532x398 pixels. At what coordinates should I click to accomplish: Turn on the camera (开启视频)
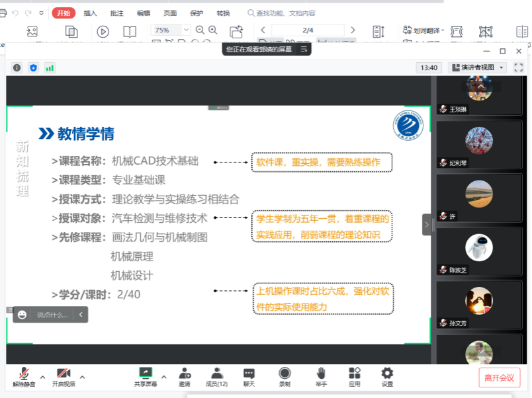64,374
